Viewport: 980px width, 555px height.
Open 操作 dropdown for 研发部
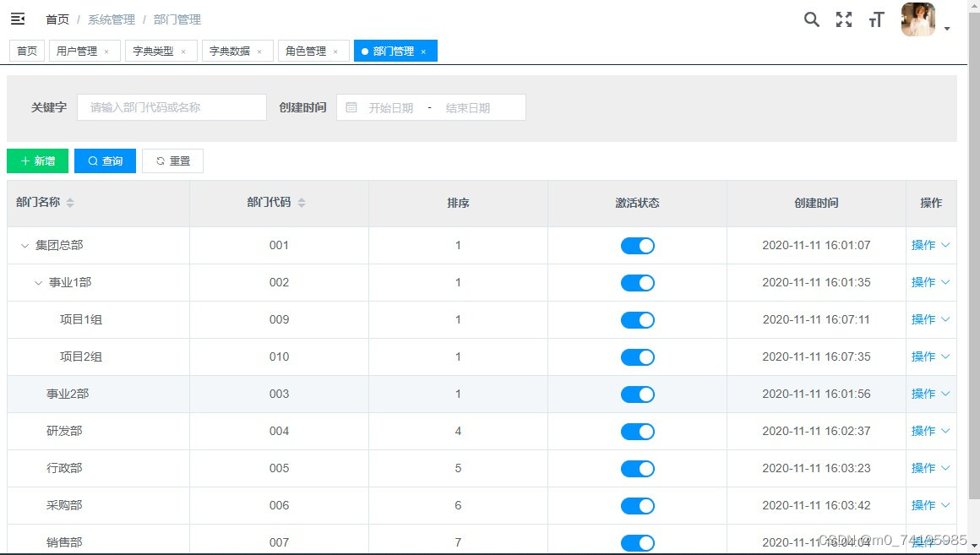pos(931,431)
